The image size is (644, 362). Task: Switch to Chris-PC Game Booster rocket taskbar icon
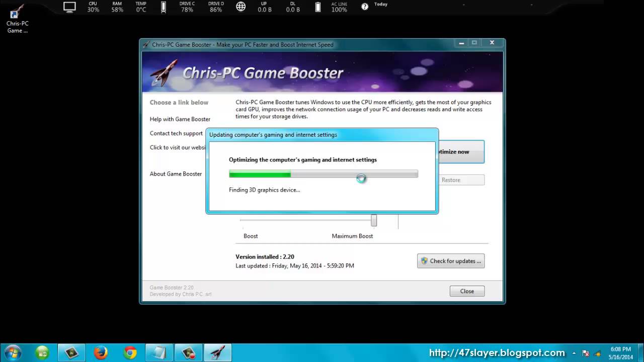click(217, 352)
